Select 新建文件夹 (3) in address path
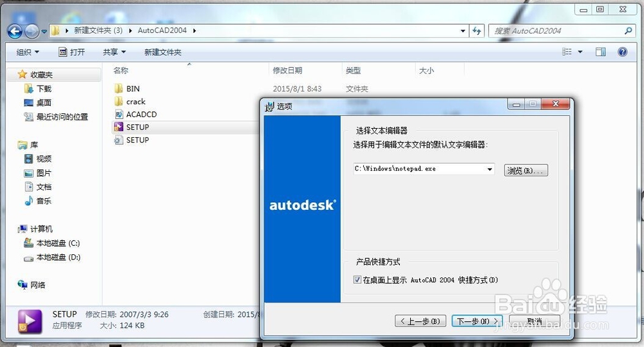The height and width of the screenshot is (347, 644). [x=98, y=30]
